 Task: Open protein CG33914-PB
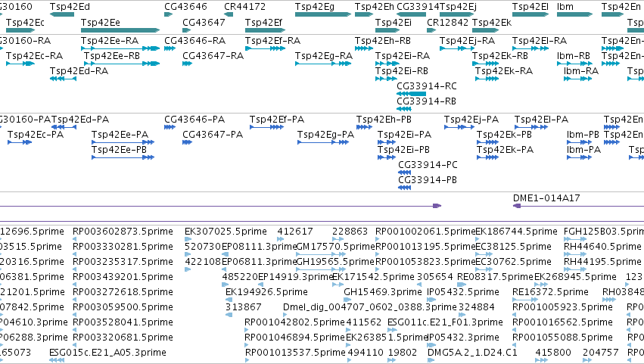(x=428, y=180)
